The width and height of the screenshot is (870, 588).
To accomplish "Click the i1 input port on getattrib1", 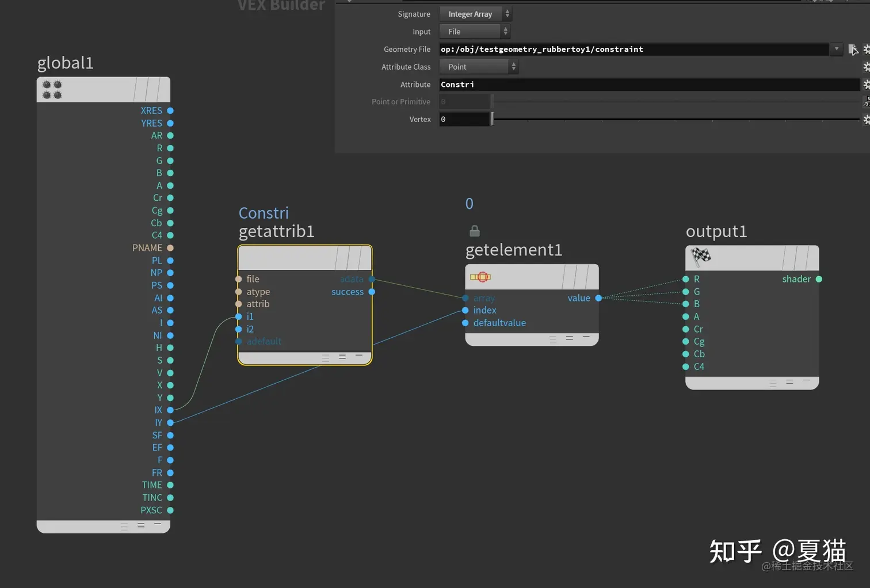I will pyautogui.click(x=238, y=316).
